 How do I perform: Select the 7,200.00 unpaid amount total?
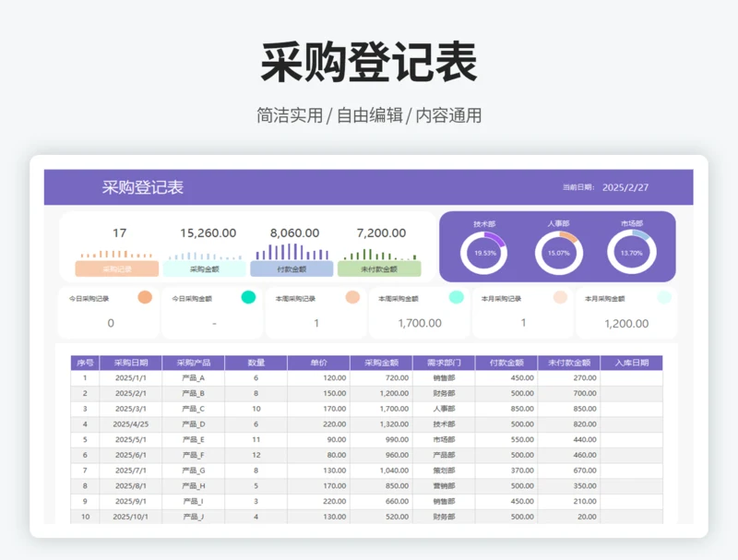tap(381, 232)
